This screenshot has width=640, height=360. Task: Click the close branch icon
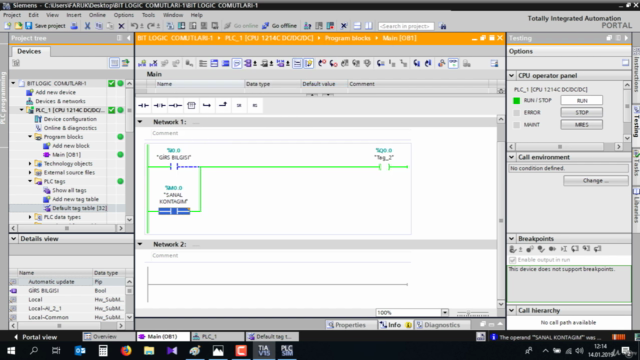coord(223,105)
